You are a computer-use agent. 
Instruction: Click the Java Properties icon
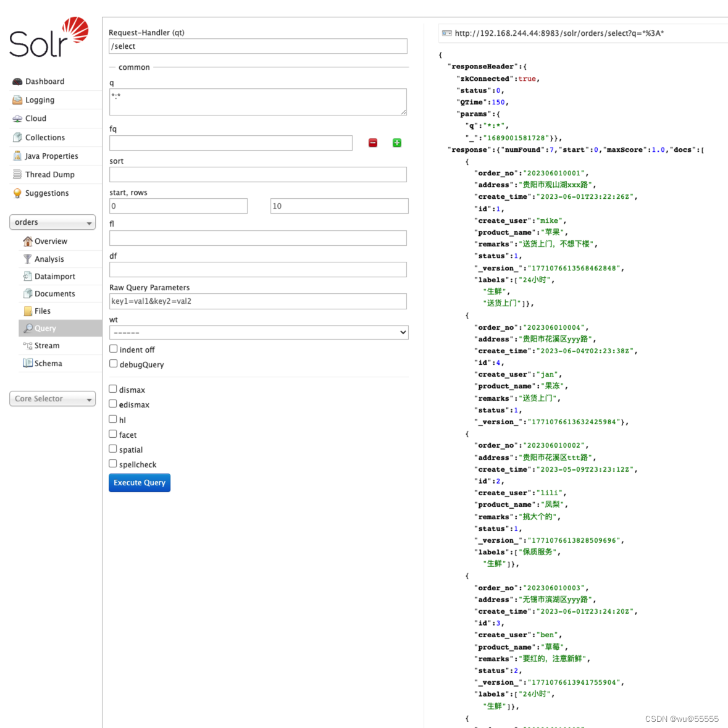pyautogui.click(x=17, y=156)
